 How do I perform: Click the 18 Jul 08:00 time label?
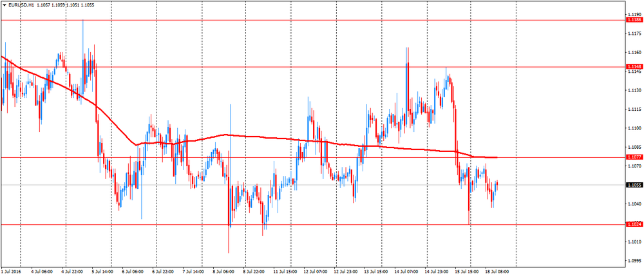coord(498,272)
